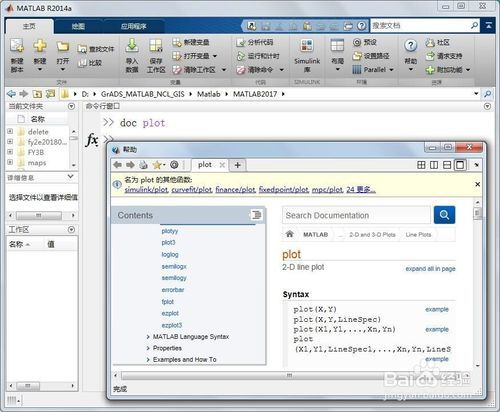Click the Set Path icon

pos(357,56)
